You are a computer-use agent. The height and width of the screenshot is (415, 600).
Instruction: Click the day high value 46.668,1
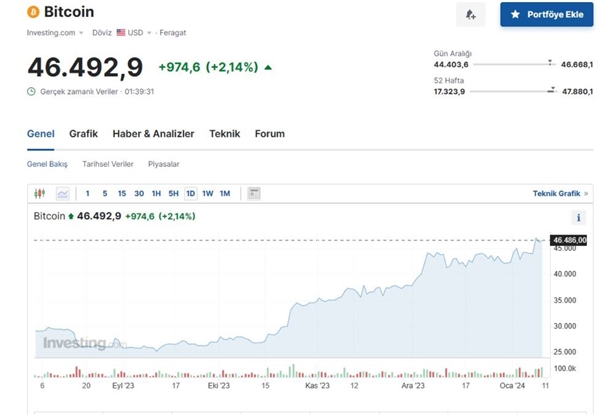577,65
